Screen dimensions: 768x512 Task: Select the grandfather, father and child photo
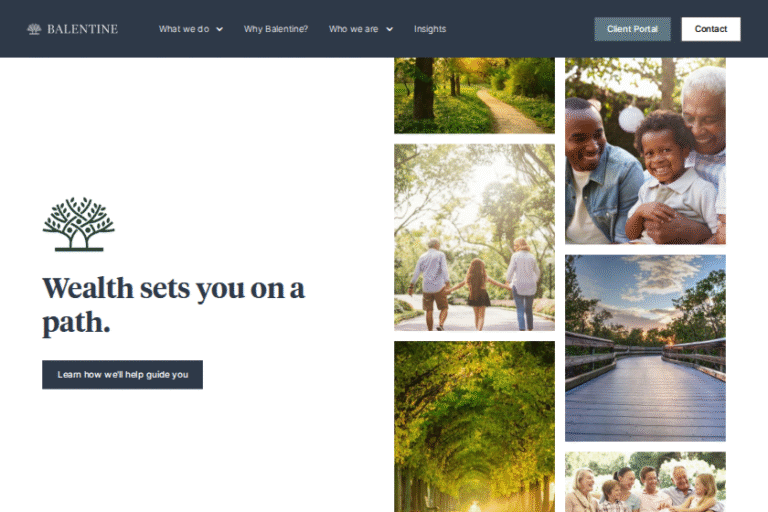click(645, 151)
